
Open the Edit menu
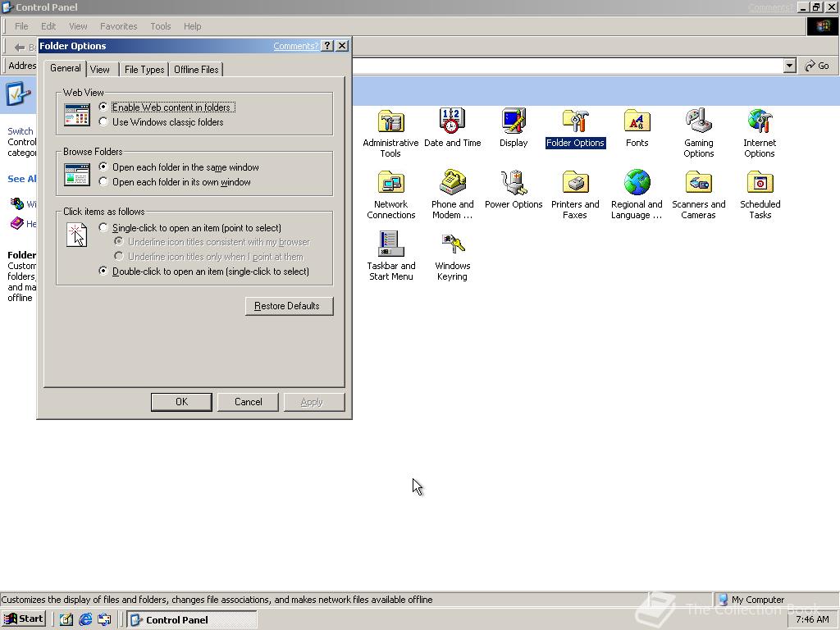tap(48, 26)
